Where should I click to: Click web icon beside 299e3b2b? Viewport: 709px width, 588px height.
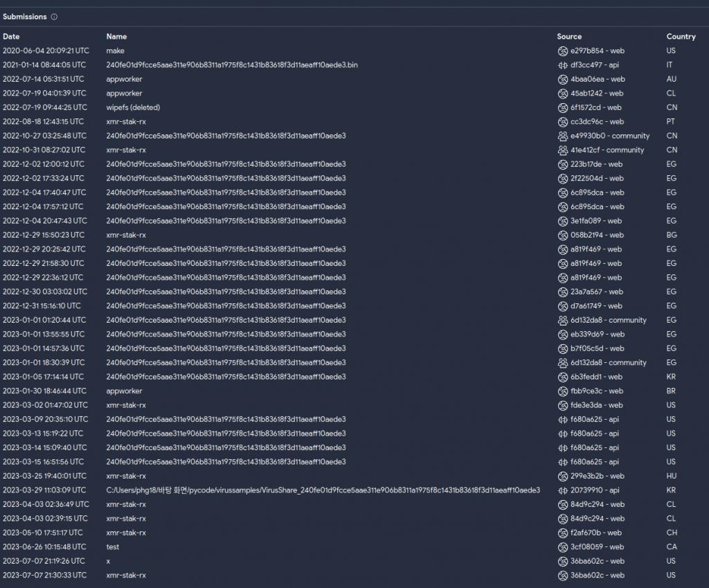562,476
